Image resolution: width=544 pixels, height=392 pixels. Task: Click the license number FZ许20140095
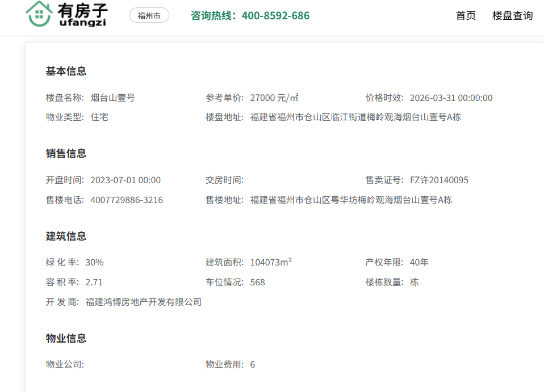tap(439, 180)
